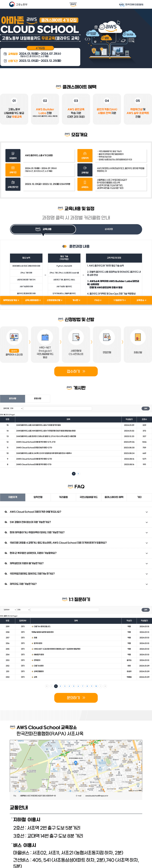Viewport: 152px width, 868px height.
Task: Click the HRD-NET 국민내일배움카드 wallet icon
Action: 45,337
